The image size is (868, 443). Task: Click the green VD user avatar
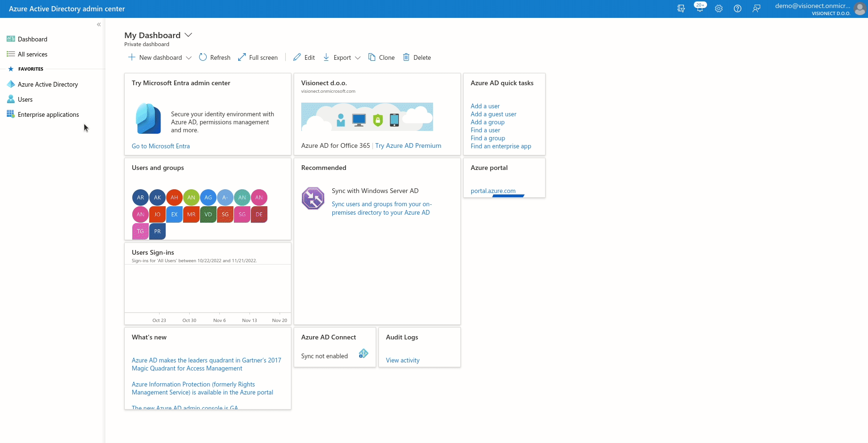tap(208, 214)
